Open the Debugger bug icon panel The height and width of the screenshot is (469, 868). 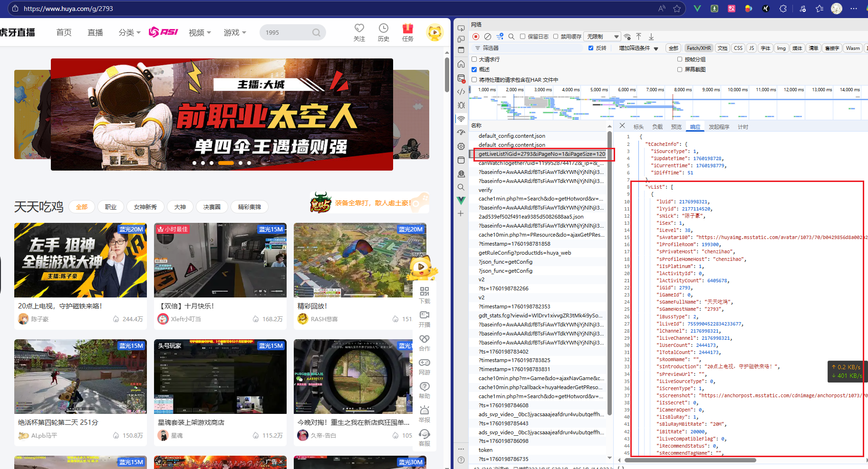pos(461,105)
